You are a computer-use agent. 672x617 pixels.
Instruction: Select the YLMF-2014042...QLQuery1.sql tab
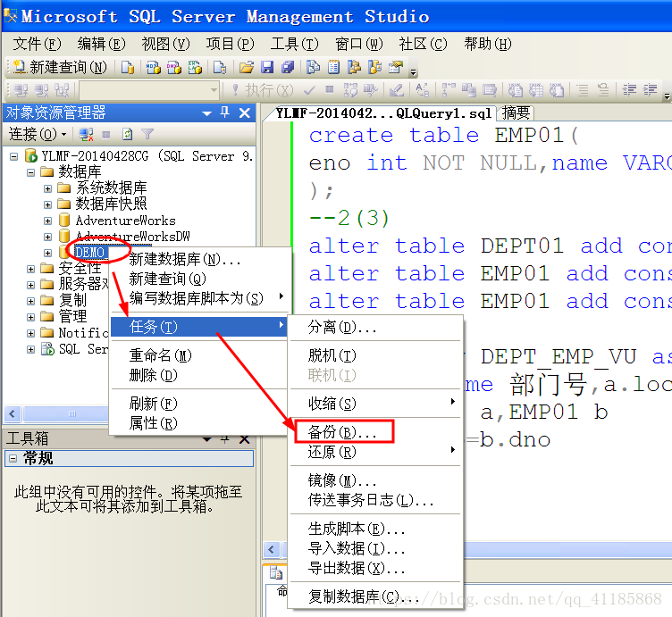pos(383,113)
